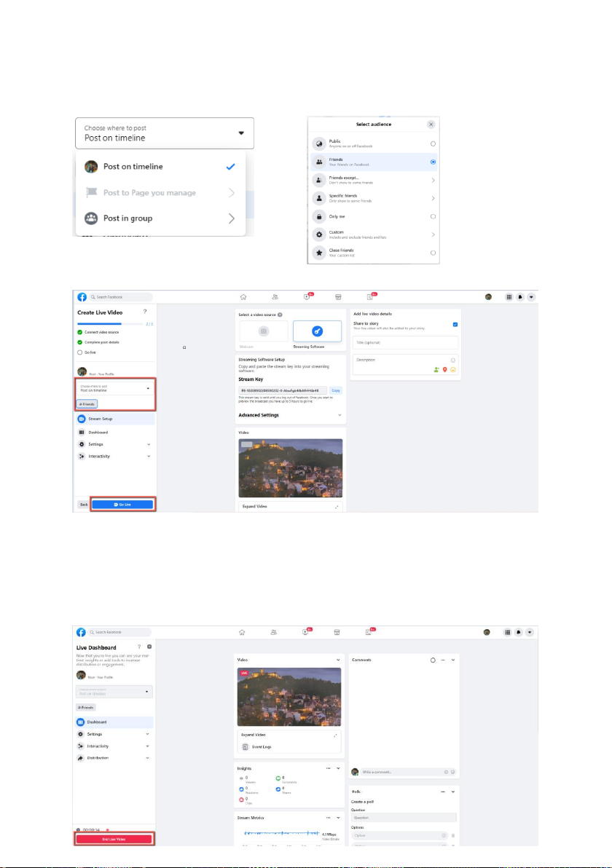
Task: Expand Advanced Settings section
Action: click(290, 415)
